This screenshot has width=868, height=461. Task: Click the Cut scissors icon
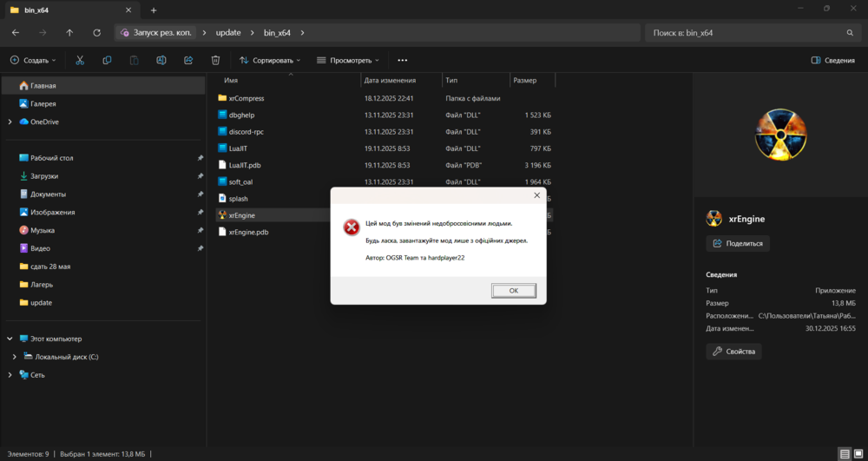[x=80, y=60]
